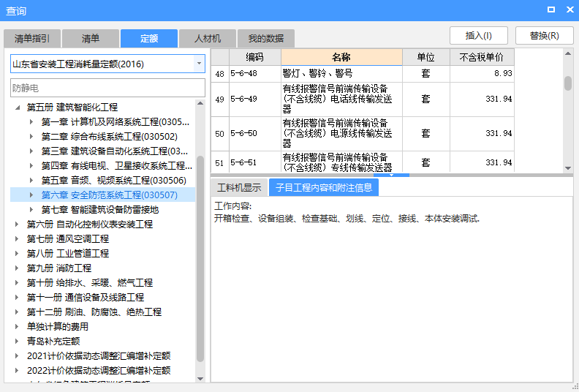Image resolution: width=579 pixels, height=392 pixels.
Task: Select 青岛补充定额 tree item
Action: pyautogui.click(x=53, y=341)
